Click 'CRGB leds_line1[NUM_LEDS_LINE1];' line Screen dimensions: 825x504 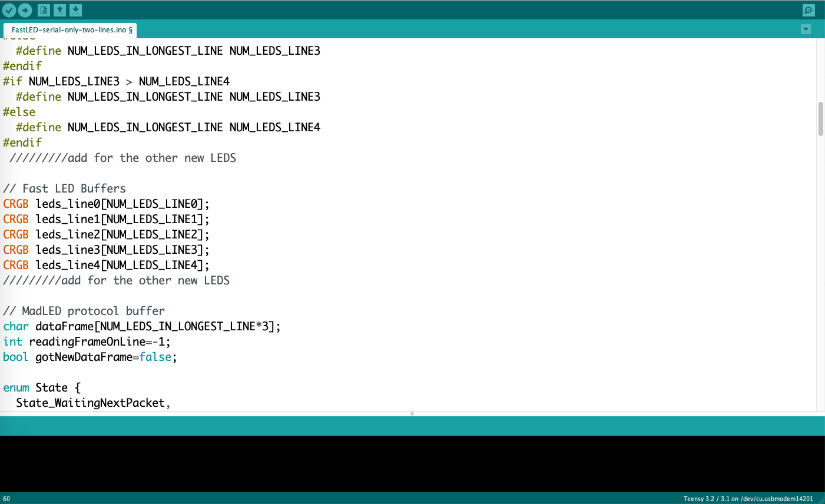point(106,219)
